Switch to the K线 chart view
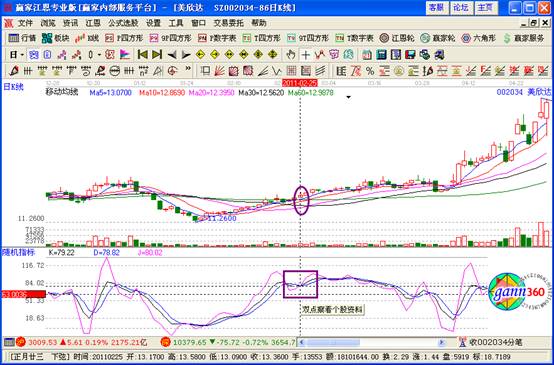 point(87,38)
